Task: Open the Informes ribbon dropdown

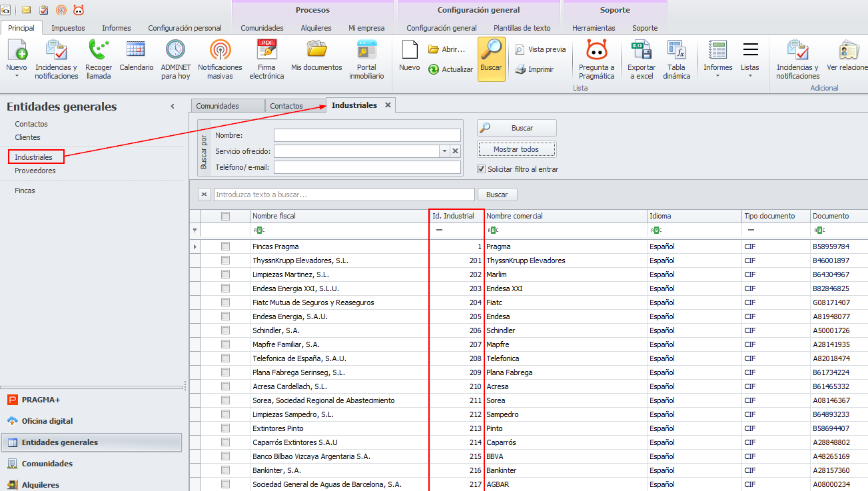Action: [718, 59]
